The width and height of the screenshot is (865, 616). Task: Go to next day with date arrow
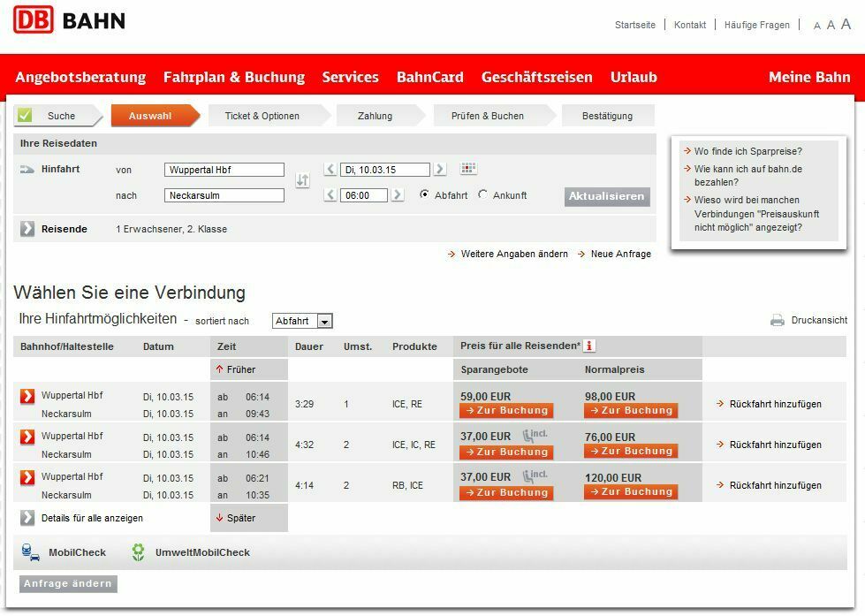click(440, 170)
